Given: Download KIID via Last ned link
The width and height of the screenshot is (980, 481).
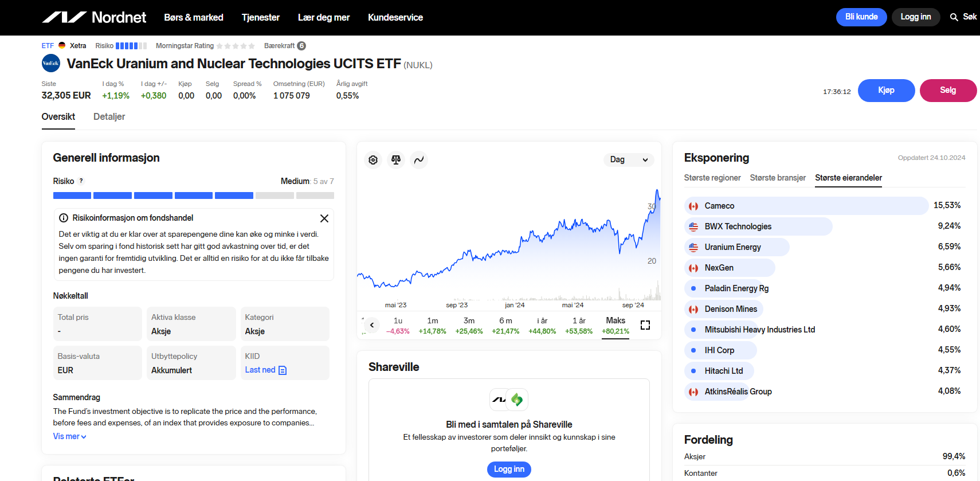Looking at the screenshot, I should point(260,370).
